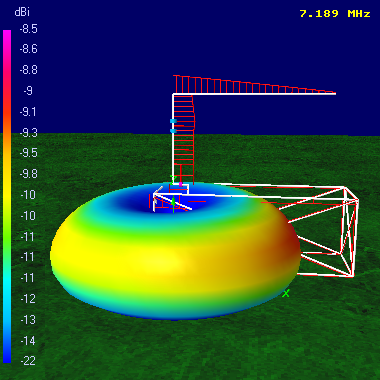Select the upper cyan load marker
The image size is (380, 380).
(x=173, y=121)
